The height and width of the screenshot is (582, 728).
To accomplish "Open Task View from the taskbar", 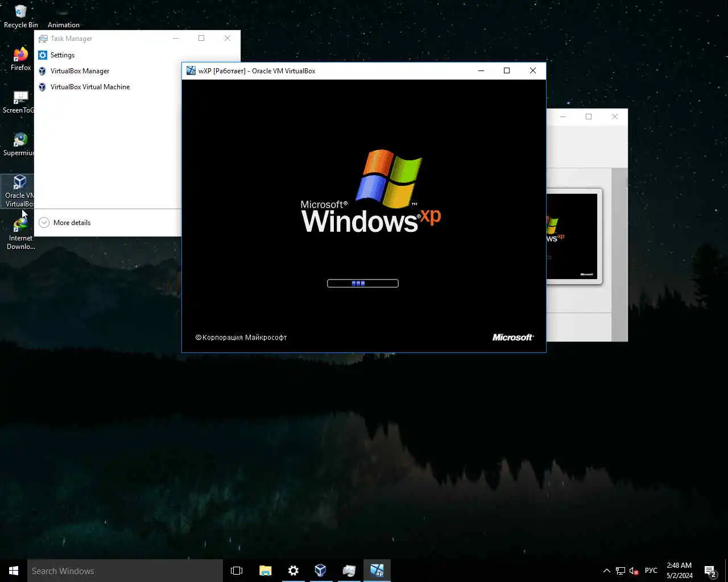I will [x=237, y=571].
